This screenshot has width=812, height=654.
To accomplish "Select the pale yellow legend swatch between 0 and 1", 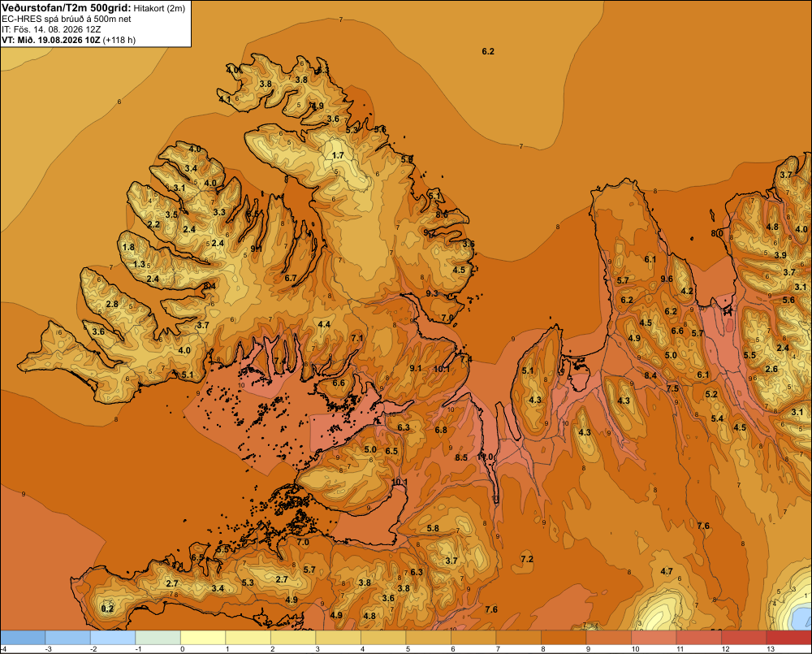I will pos(203,638).
